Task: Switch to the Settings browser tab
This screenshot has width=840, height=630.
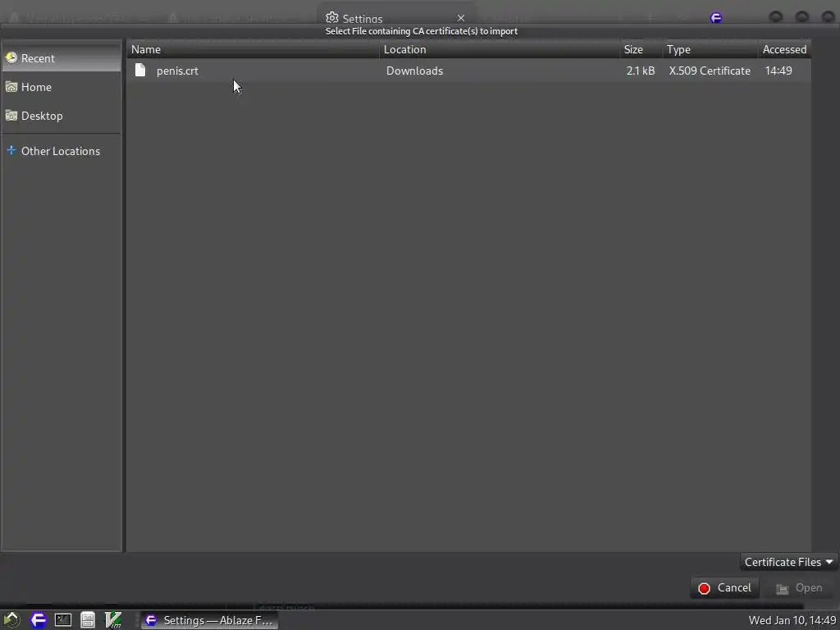Action: (x=396, y=18)
